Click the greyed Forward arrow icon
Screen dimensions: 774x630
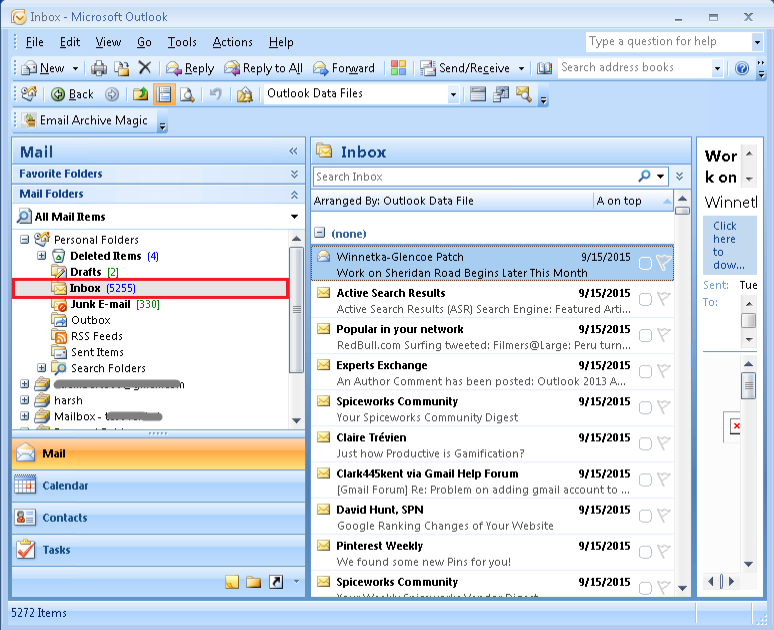coord(112,94)
